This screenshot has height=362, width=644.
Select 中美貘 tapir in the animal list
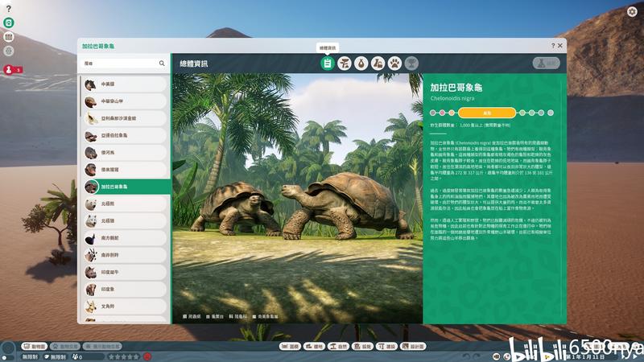(126, 84)
